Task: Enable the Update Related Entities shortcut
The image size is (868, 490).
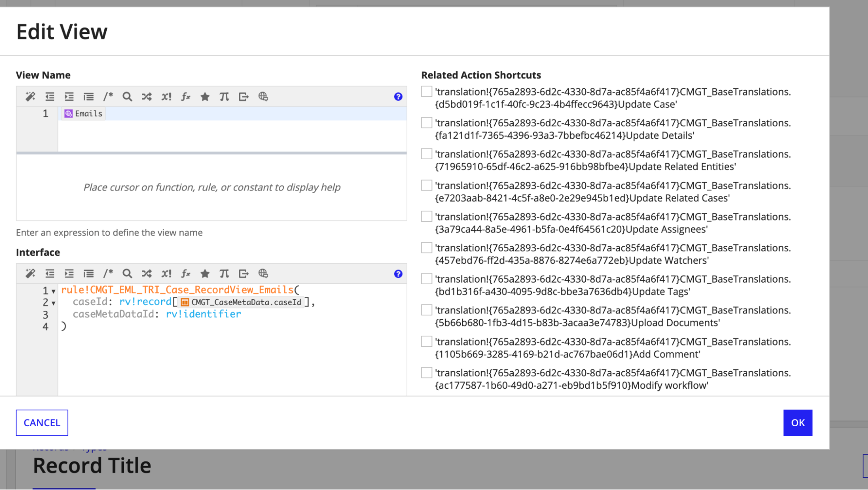Action: point(427,154)
